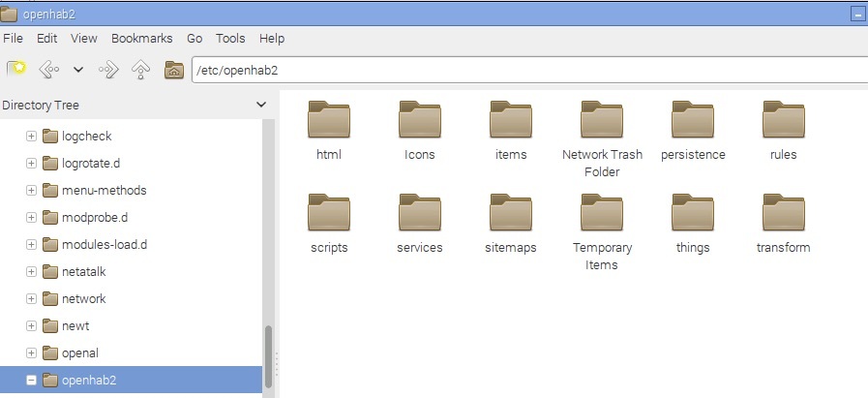Select menu-methods folder in directory tree
The width and height of the screenshot is (868, 398).
(95, 190)
